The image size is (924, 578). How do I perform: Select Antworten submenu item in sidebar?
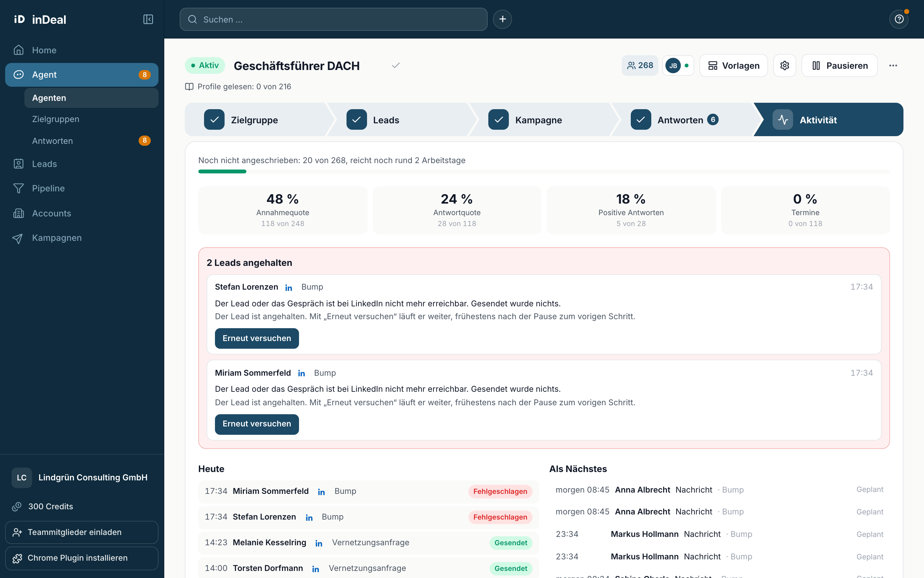[x=91, y=141]
